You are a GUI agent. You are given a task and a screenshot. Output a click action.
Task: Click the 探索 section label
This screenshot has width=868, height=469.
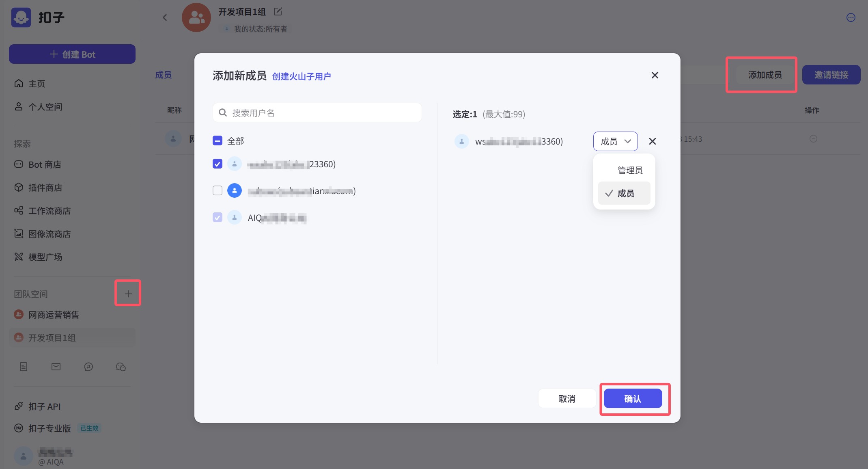pos(22,144)
